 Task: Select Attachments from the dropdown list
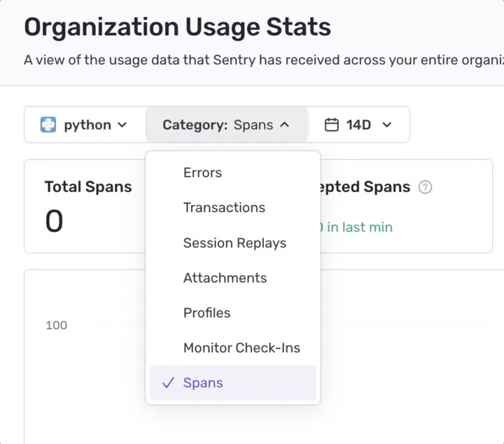[225, 278]
